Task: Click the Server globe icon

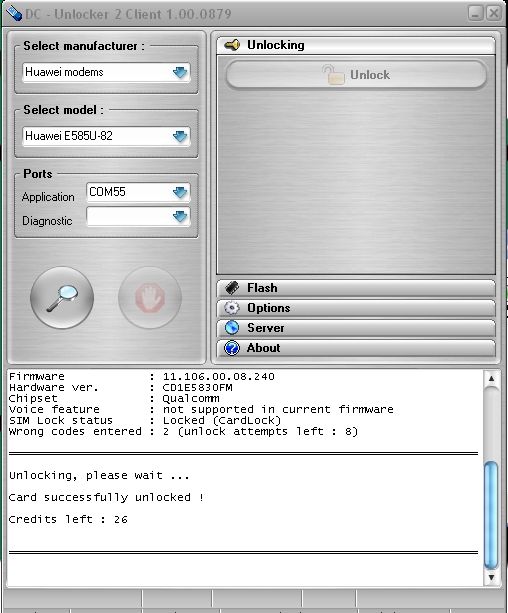Action: point(232,328)
